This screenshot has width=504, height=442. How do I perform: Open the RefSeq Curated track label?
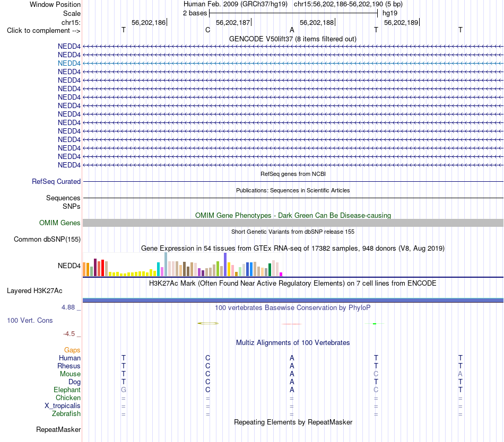point(56,181)
